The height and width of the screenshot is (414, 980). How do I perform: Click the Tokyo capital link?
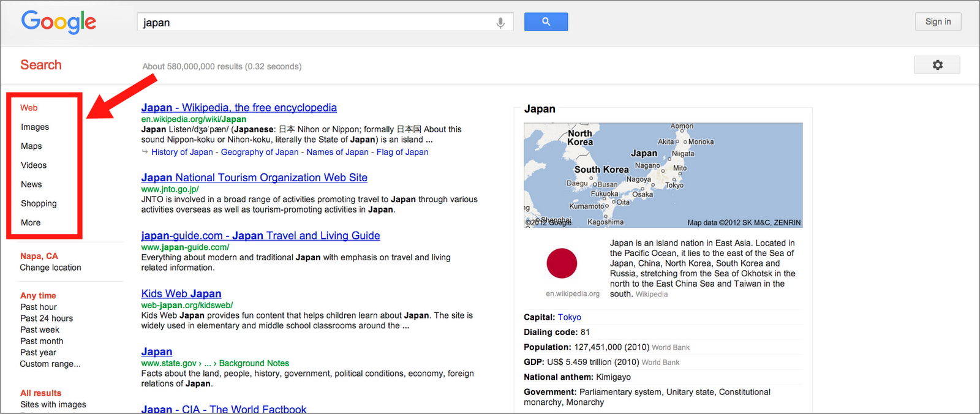coord(569,317)
